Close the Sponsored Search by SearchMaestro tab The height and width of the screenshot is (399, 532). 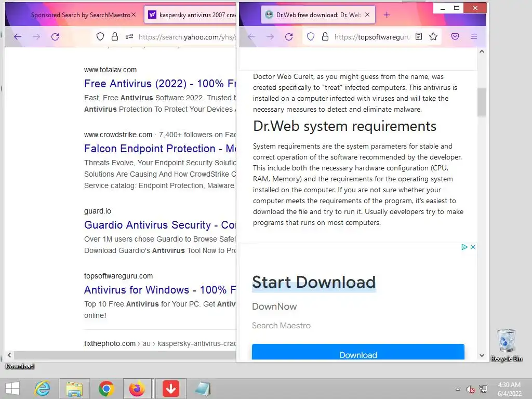[x=134, y=15]
